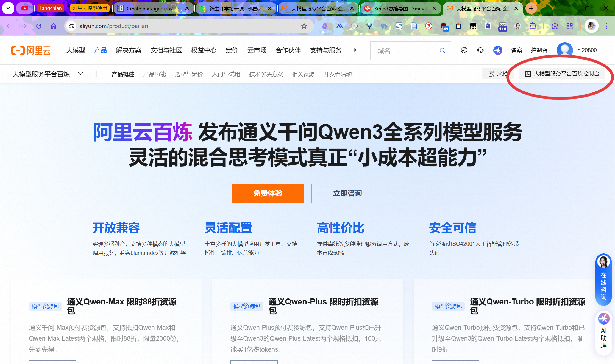615x364 pixels.
Task: Open the 产品 navigation menu
Action: click(x=100, y=50)
